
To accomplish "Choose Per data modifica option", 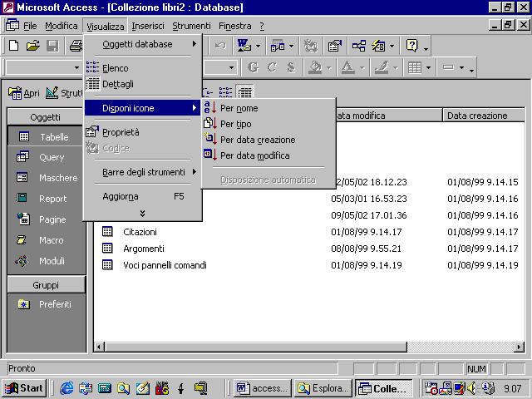I will coord(268,155).
